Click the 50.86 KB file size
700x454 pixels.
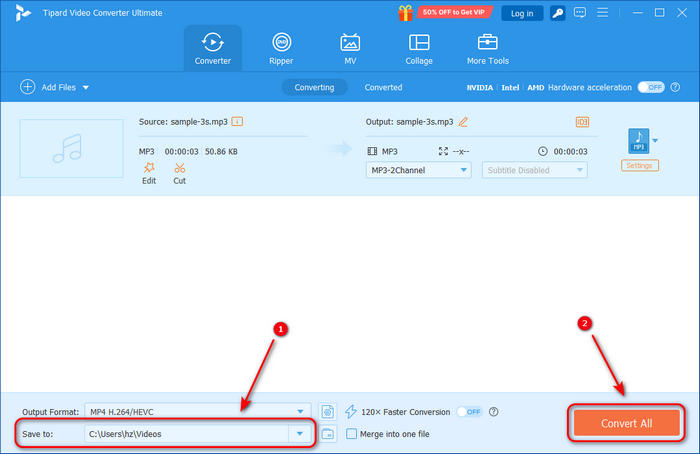coord(221,151)
